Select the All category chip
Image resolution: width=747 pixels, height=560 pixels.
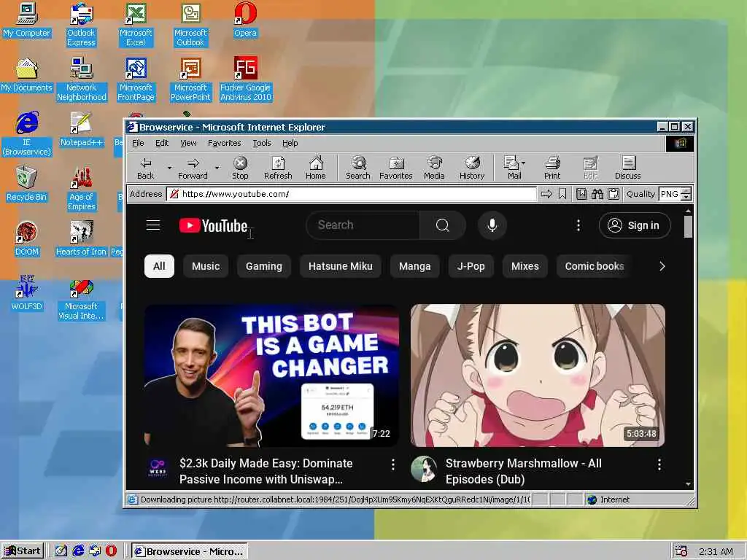(x=159, y=266)
